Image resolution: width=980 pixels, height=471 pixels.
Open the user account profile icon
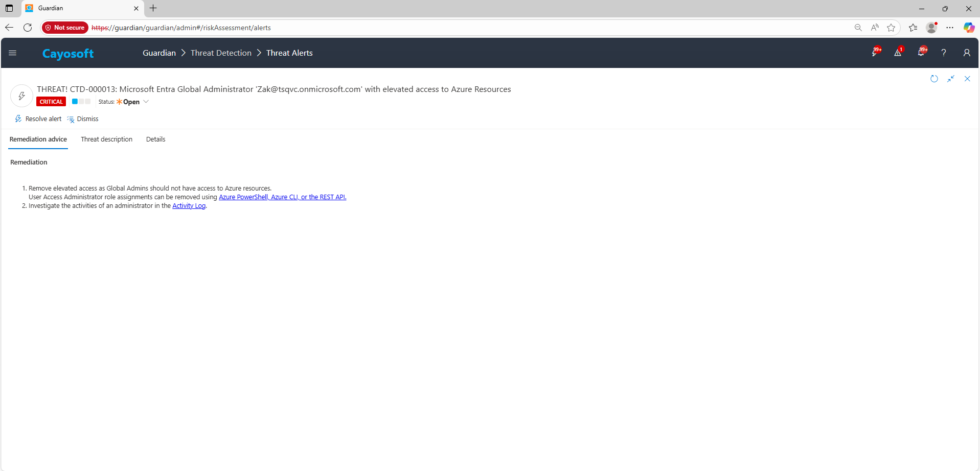pyautogui.click(x=966, y=53)
